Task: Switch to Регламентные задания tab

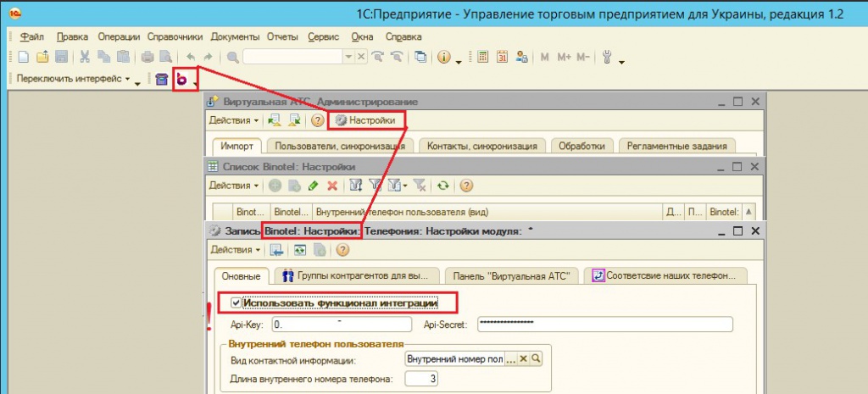Action: coord(677,146)
